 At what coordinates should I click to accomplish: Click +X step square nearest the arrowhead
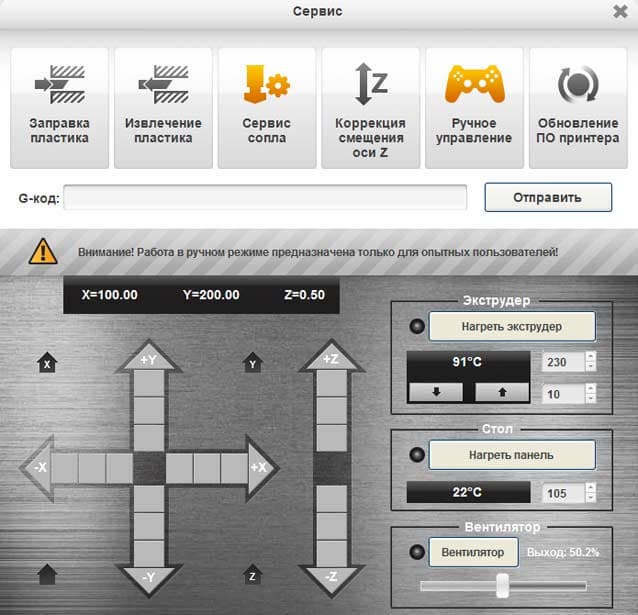click(x=234, y=468)
